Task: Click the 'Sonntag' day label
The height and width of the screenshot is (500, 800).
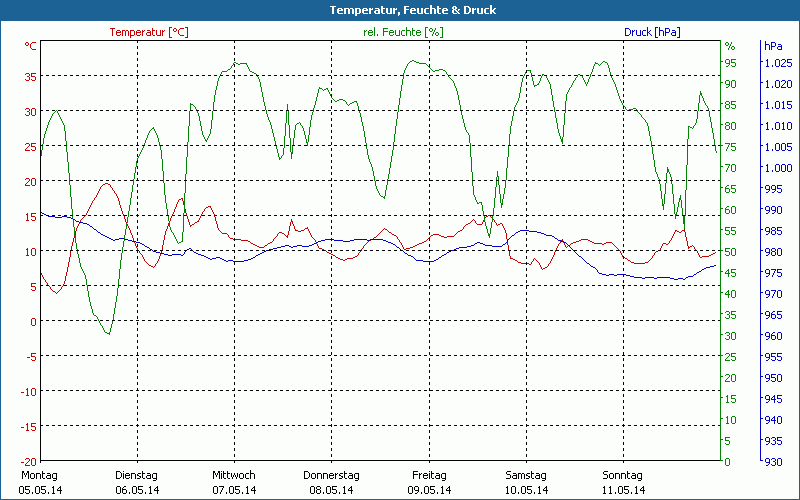Action: coord(622,475)
